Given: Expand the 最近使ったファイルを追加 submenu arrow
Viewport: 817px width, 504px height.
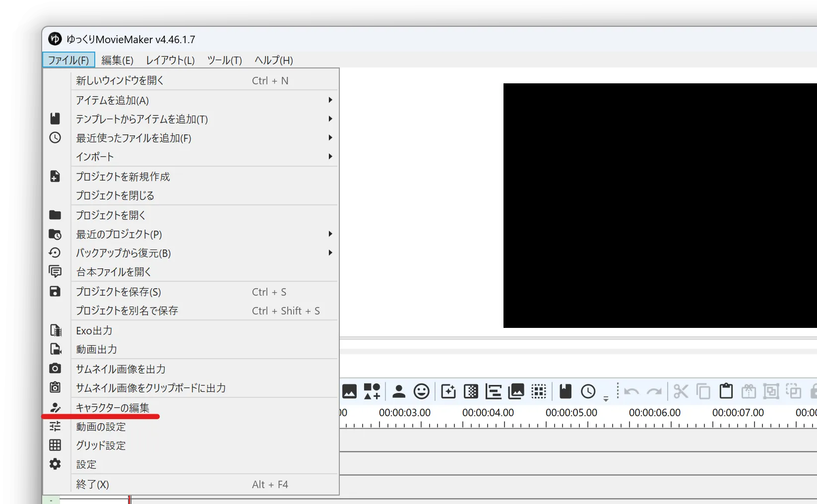Looking at the screenshot, I should coord(330,137).
